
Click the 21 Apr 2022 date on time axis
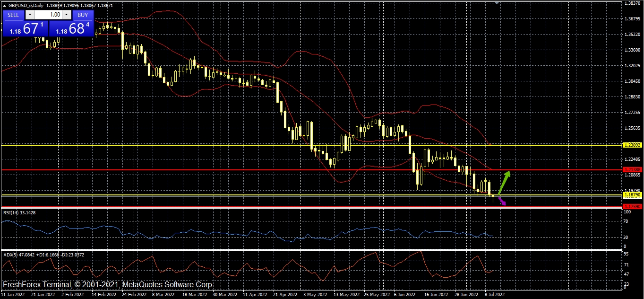pyautogui.click(x=286, y=294)
